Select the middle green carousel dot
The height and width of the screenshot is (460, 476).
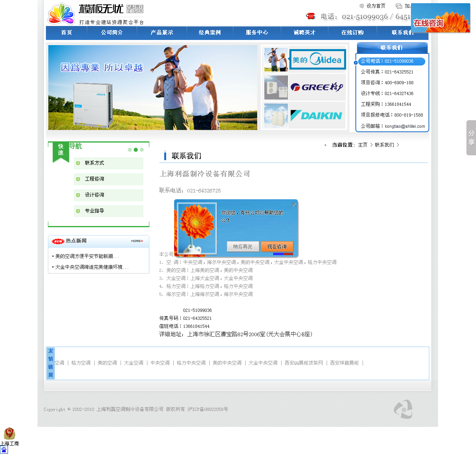(x=136, y=150)
